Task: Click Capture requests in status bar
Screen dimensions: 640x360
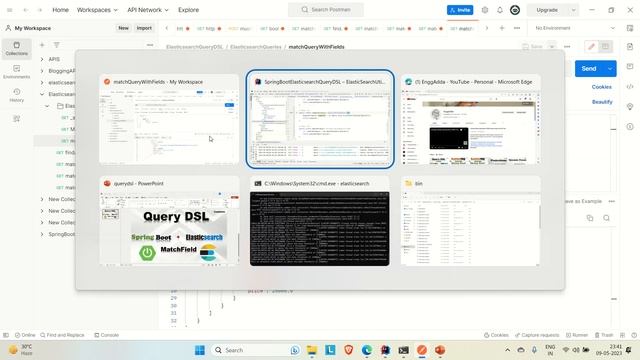Action: [x=537, y=335]
